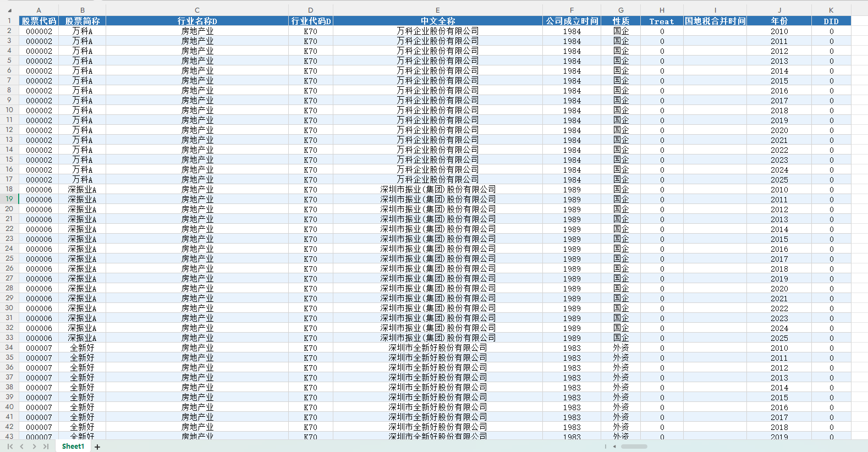The width and height of the screenshot is (868, 452).
Task: Select year 2018 cell in row 42
Action: 779,427
